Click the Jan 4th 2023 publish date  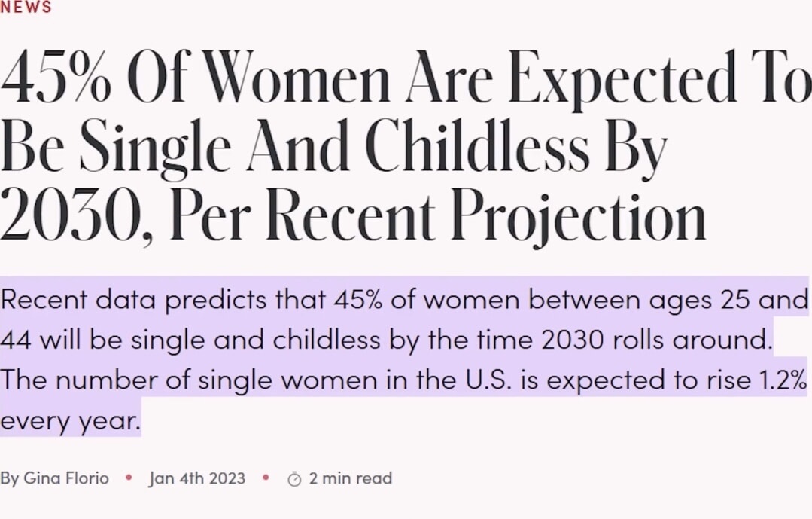196,478
